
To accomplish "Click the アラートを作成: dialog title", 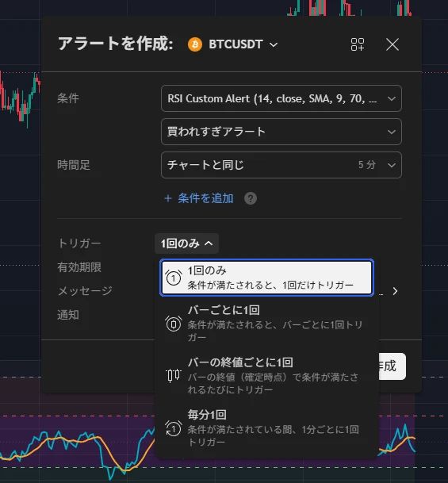I will point(116,44).
